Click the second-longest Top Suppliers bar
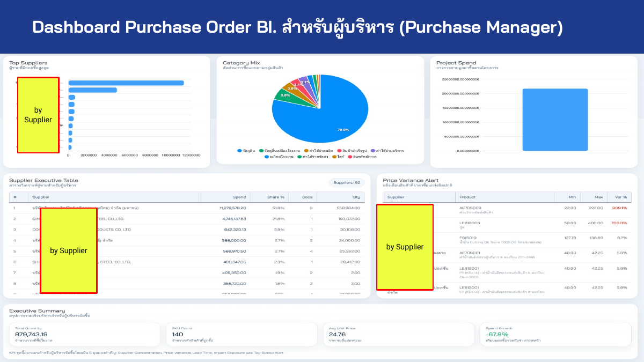 point(92,90)
